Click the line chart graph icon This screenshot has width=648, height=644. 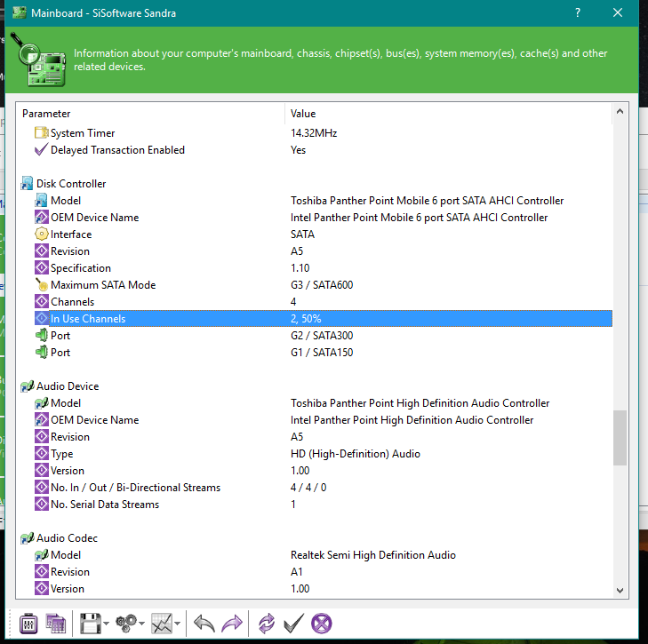point(162,624)
